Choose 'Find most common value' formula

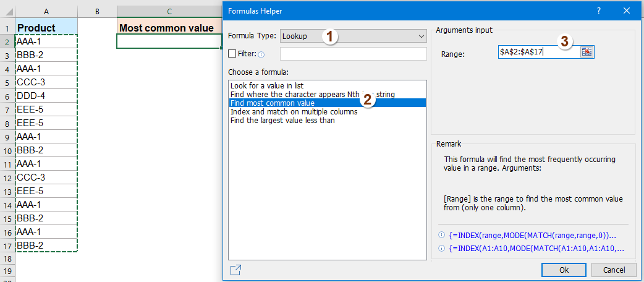click(x=272, y=103)
